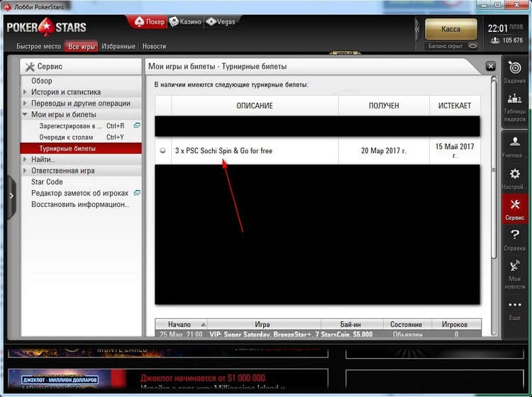This screenshot has height=397, width=532.
Task: Switch to the Казино tab
Action: tap(186, 22)
